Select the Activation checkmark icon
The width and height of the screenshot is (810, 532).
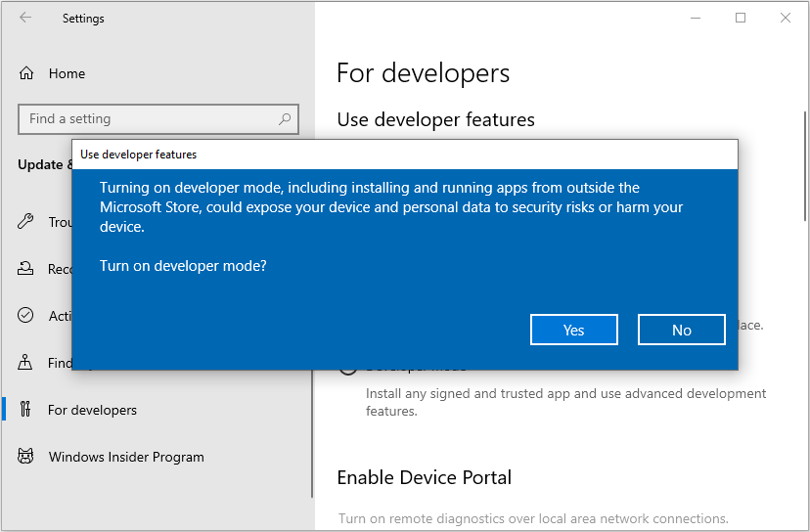[x=25, y=315]
